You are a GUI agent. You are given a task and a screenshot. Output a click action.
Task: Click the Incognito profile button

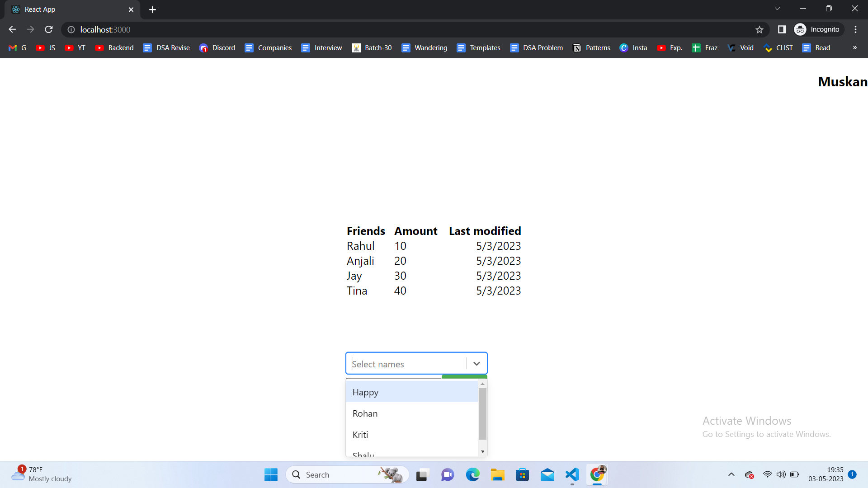[x=819, y=29]
